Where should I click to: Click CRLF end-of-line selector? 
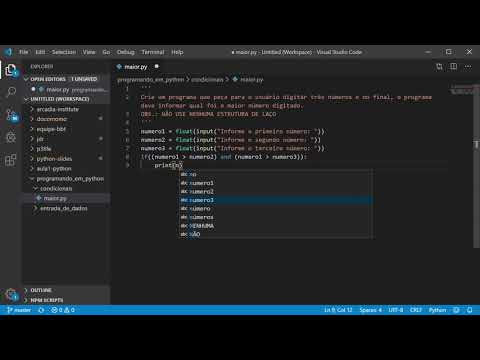[x=416, y=310]
